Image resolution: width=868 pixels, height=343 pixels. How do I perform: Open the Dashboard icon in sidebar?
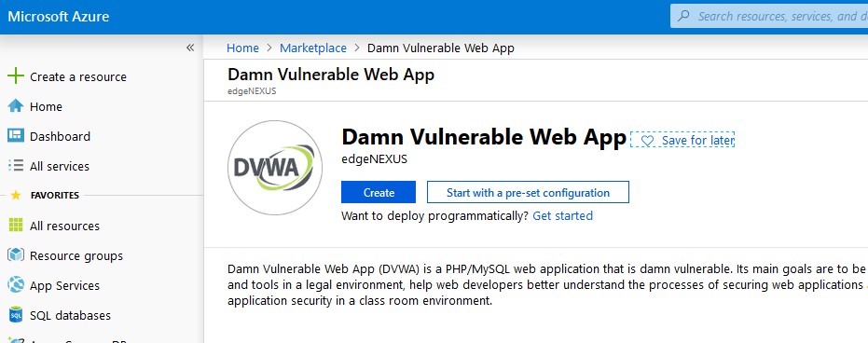[16, 136]
